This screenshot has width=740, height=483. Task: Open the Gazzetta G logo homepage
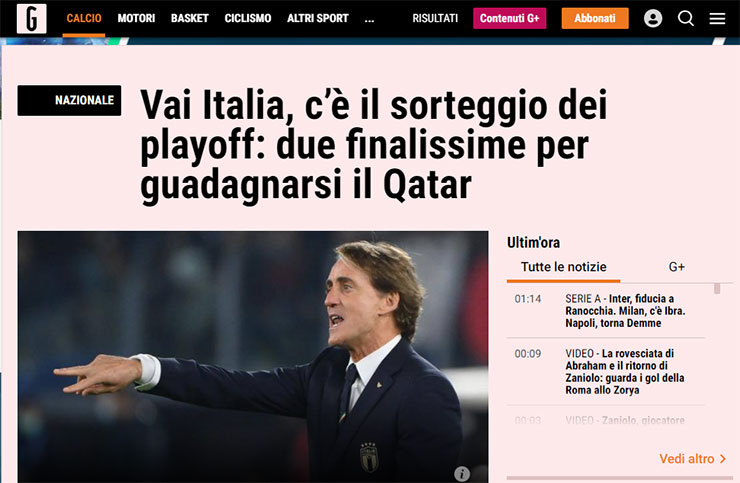(x=32, y=18)
